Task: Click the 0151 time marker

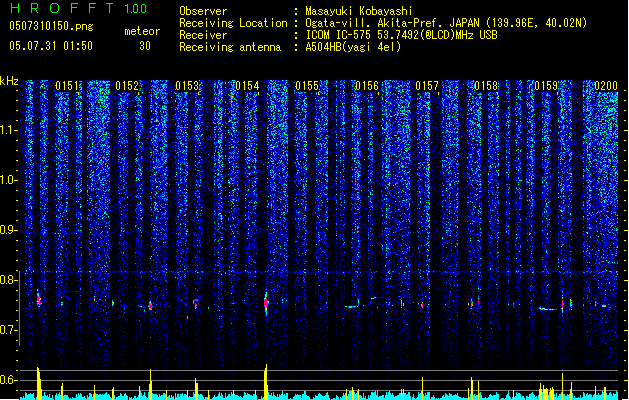Action: click(x=67, y=86)
